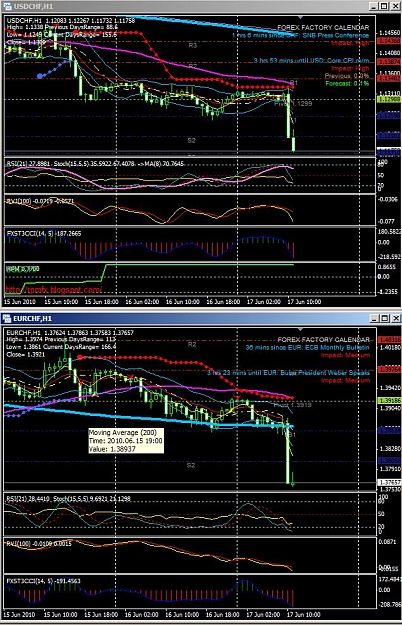Click the S2 pivot label in USDCHF chart

click(x=192, y=140)
